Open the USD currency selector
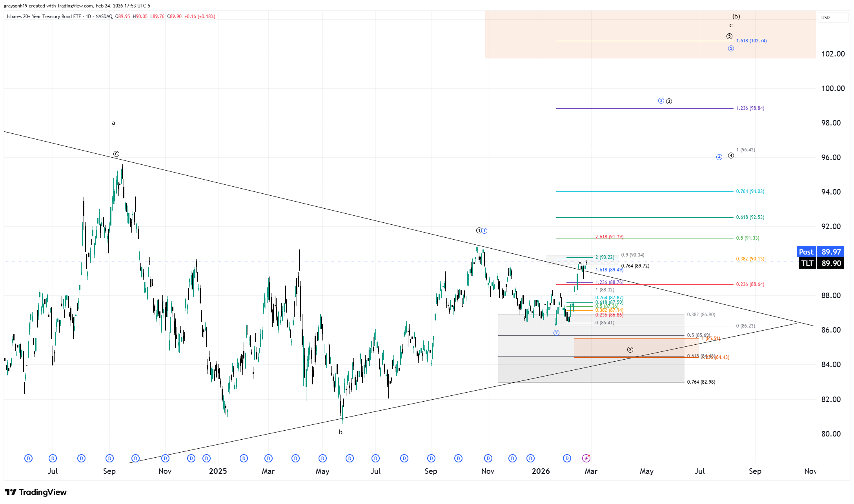The height and width of the screenshot is (504, 854). 832,17
